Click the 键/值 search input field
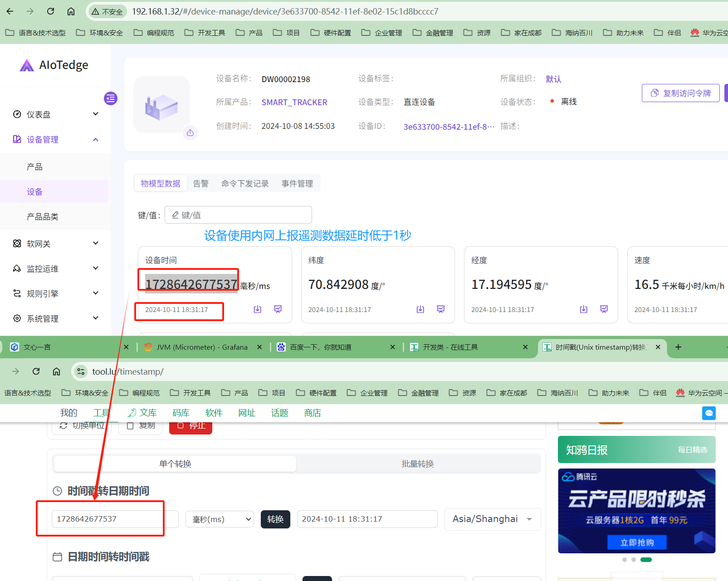 tap(238, 215)
